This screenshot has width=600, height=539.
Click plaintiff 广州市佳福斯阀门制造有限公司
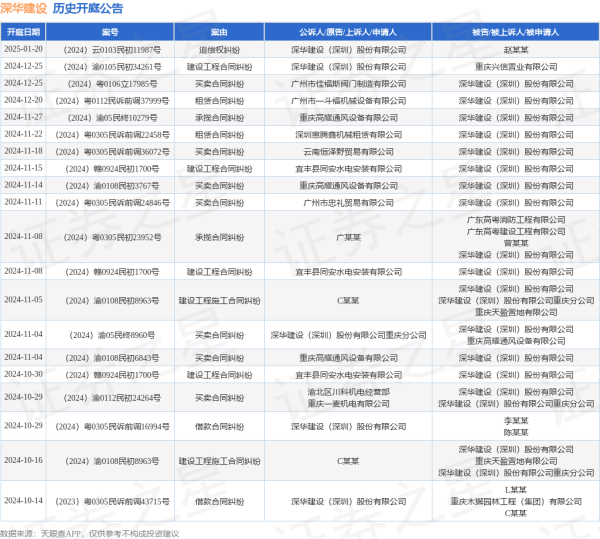348,84
